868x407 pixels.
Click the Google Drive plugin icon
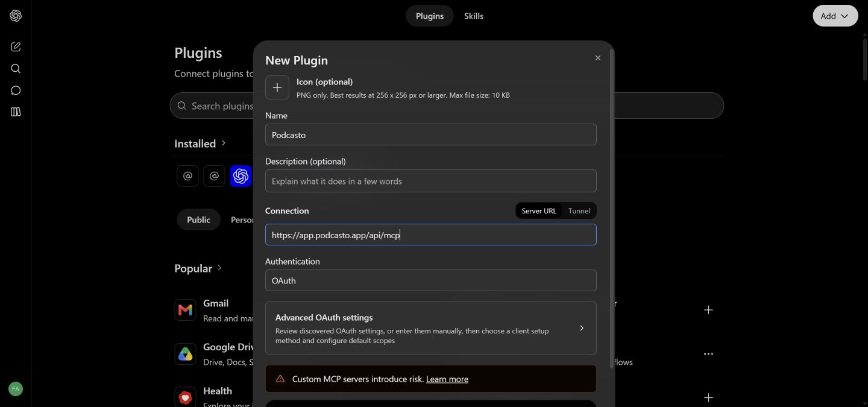(x=185, y=354)
